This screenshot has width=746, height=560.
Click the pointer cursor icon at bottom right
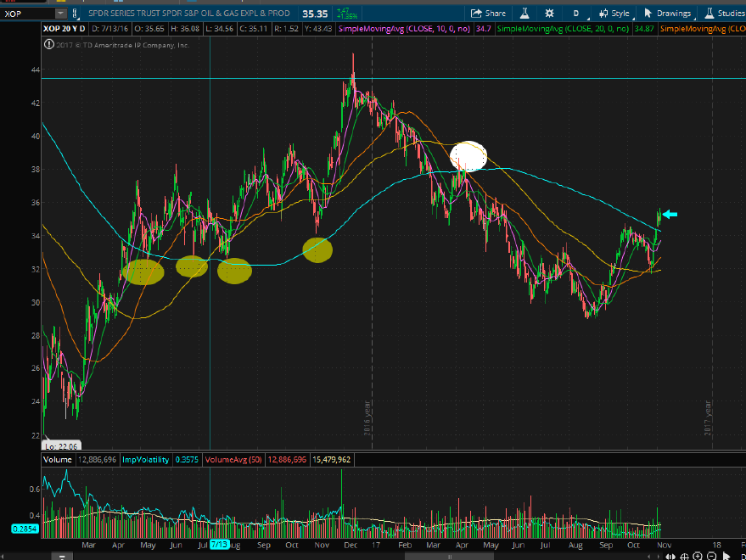(x=726, y=557)
